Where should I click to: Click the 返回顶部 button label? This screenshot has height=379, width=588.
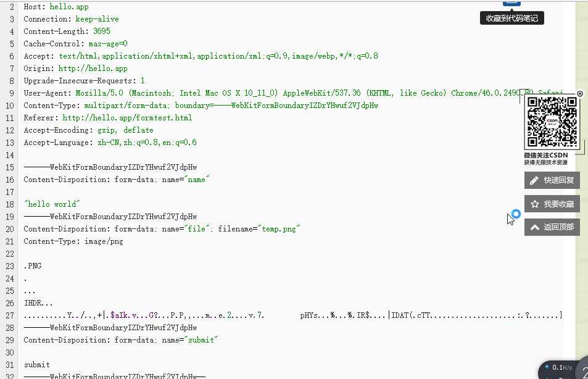coord(559,227)
